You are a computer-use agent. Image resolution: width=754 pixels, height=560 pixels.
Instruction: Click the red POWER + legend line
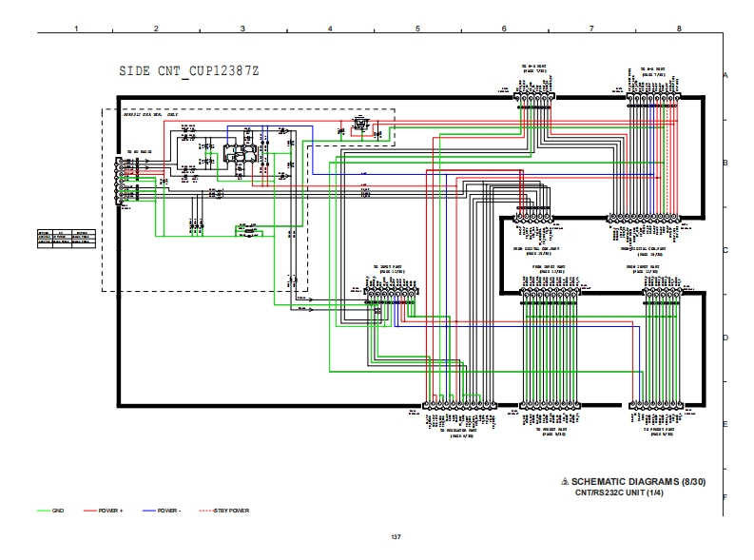coord(91,511)
